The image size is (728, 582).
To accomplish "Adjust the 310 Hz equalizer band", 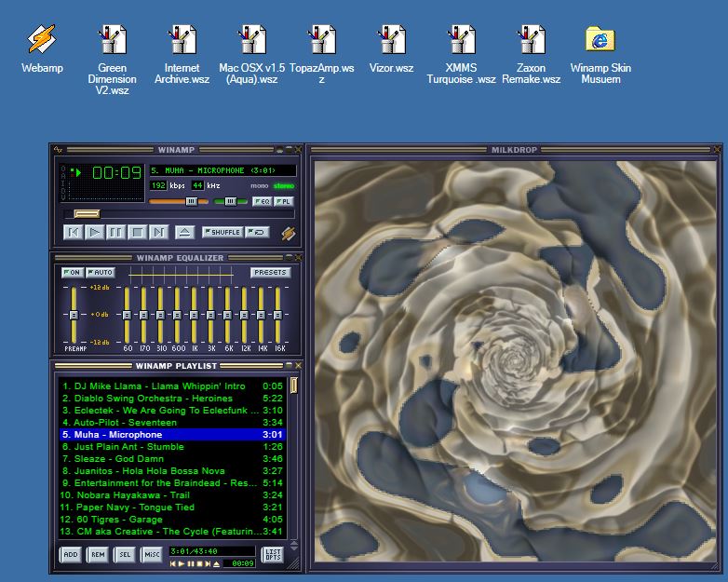I will tap(160, 315).
